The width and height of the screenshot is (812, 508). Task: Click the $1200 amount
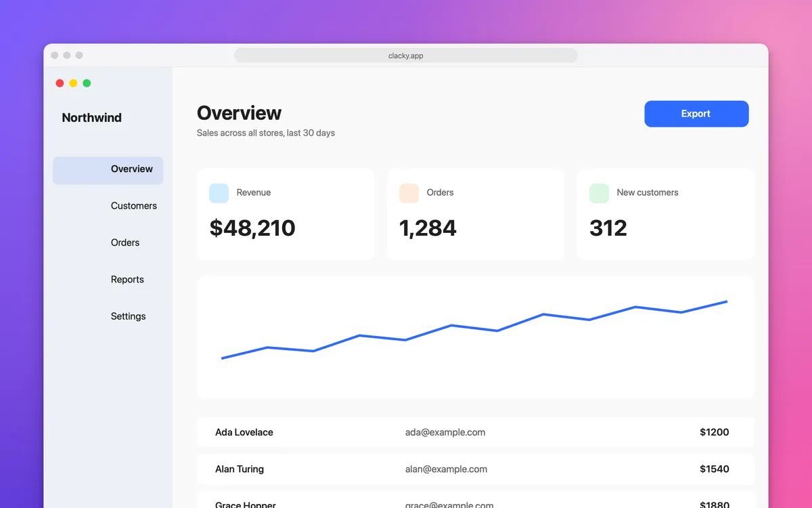pos(715,432)
